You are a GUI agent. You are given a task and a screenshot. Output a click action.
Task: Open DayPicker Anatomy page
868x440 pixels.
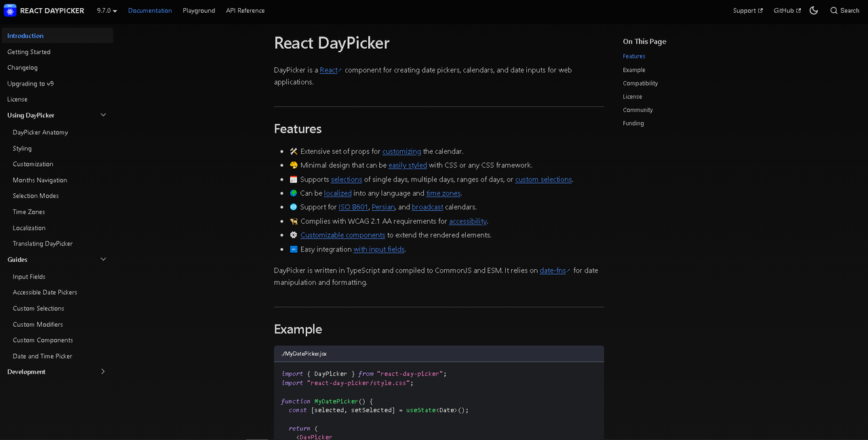(41, 133)
